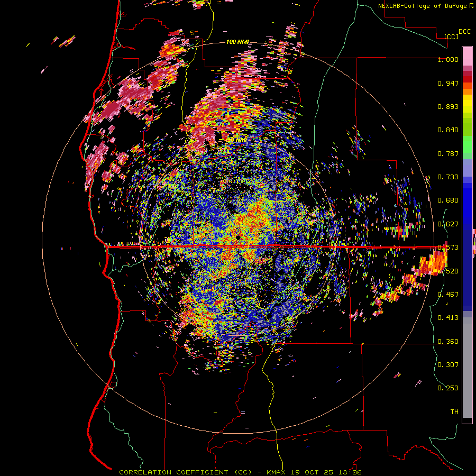Click the black radar site dot at the center
476x476 pixels.
[x=238, y=237]
